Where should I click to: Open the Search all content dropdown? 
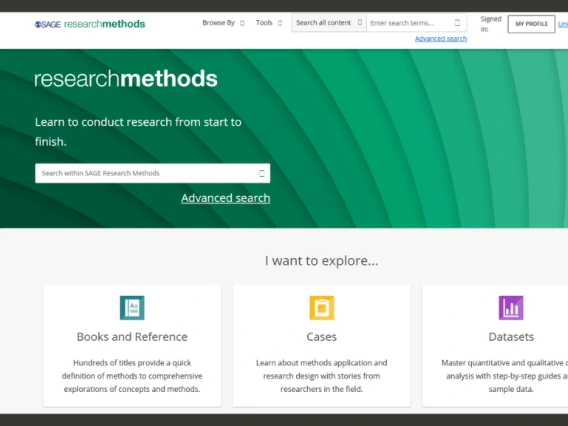(329, 23)
